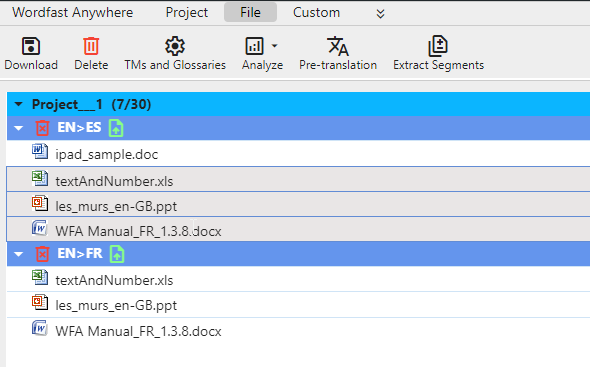Select the File tab
This screenshot has height=367, width=590.
click(x=250, y=12)
